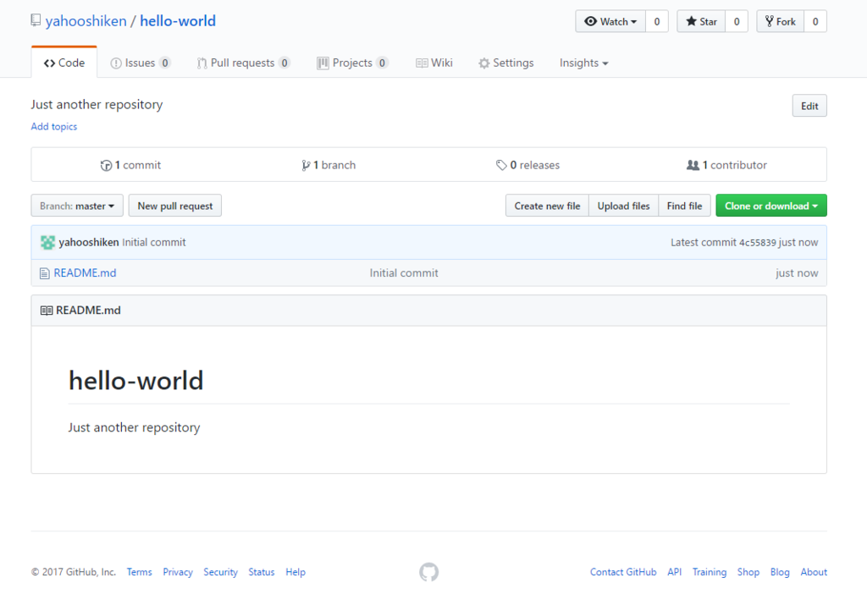This screenshot has height=616, width=867.
Task: Expand Clone or download menu
Action: [x=771, y=206]
